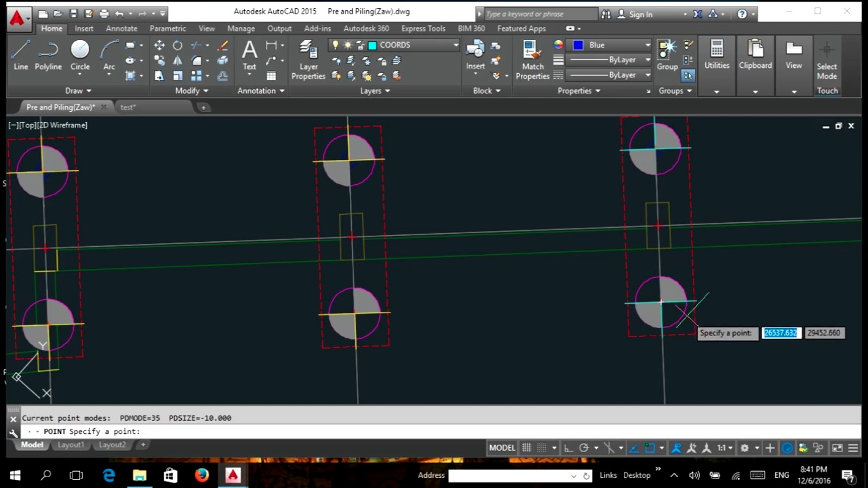This screenshot has height=488, width=868.
Task: Expand the Layers panel
Action: tap(375, 91)
